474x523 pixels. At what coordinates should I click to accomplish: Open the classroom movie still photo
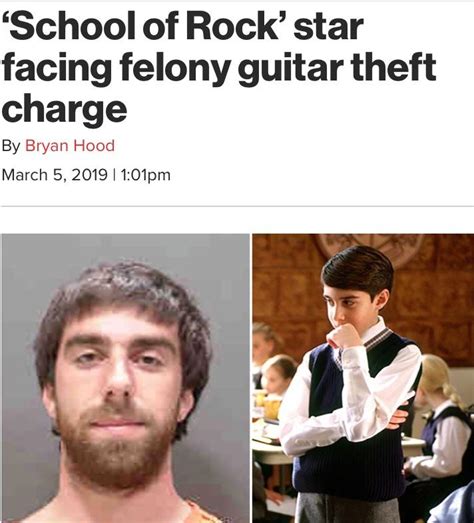pos(363,378)
